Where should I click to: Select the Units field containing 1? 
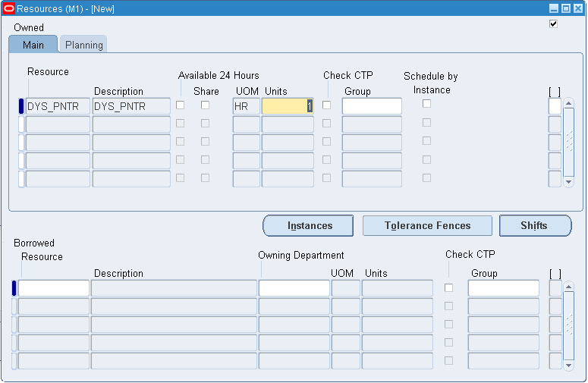tap(288, 106)
